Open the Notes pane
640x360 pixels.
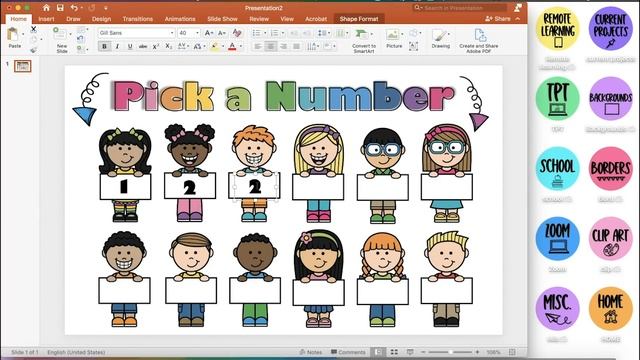[x=311, y=352]
